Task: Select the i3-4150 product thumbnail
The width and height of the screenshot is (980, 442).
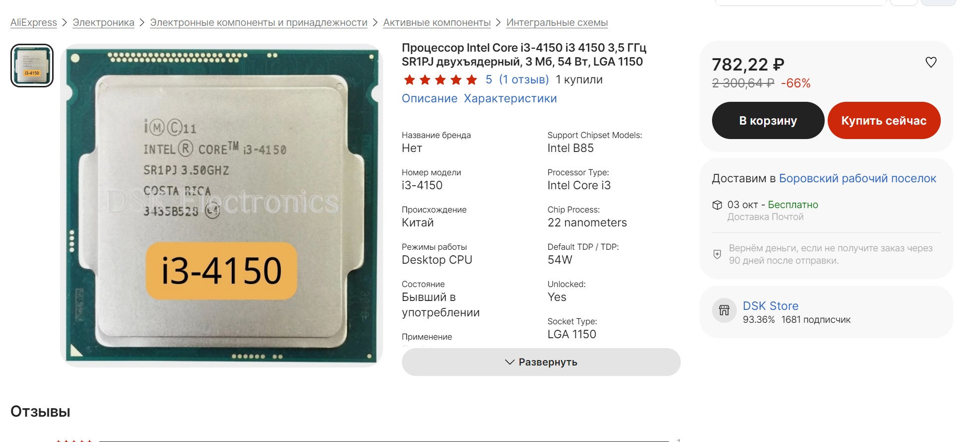Action: click(32, 66)
